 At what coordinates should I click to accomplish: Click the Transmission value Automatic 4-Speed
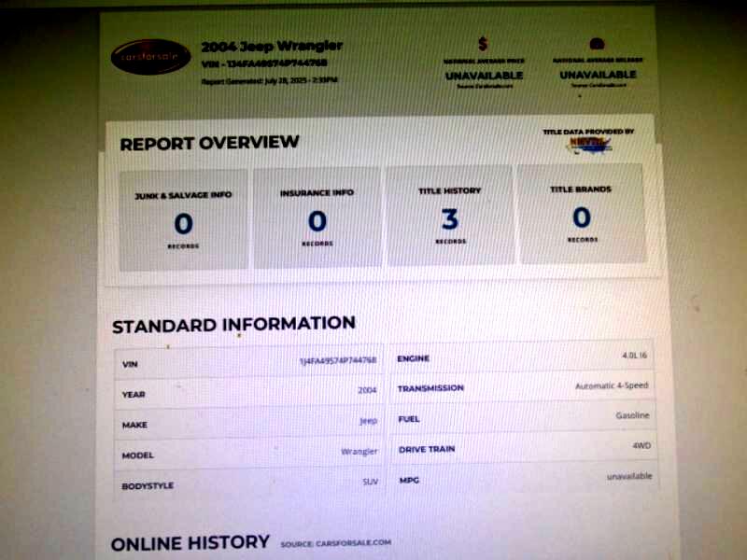tap(612, 385)
